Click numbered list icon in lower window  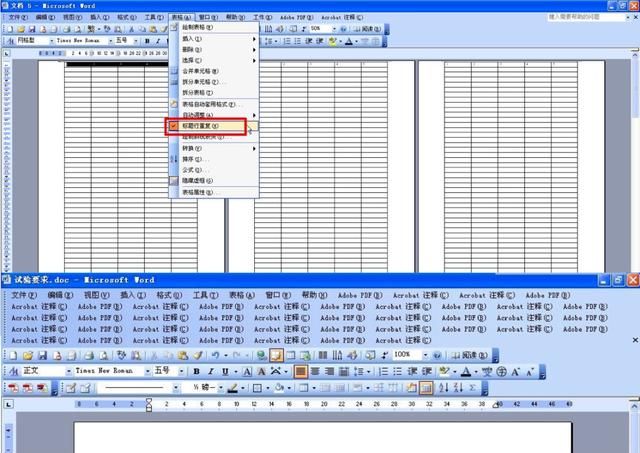click(383, 371)
